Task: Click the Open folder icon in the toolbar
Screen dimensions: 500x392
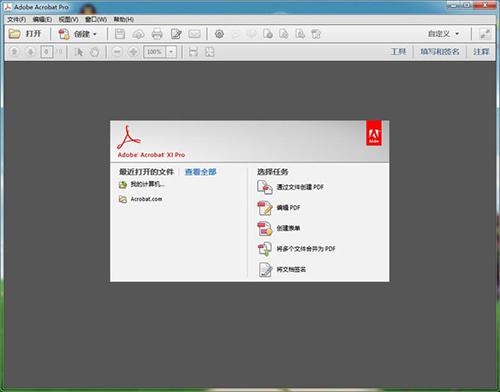Action: 14,34
